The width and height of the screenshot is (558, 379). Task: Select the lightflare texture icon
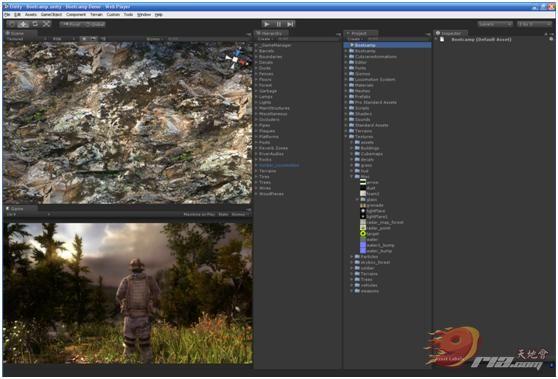pyautogui.click(x=363, y=211)
